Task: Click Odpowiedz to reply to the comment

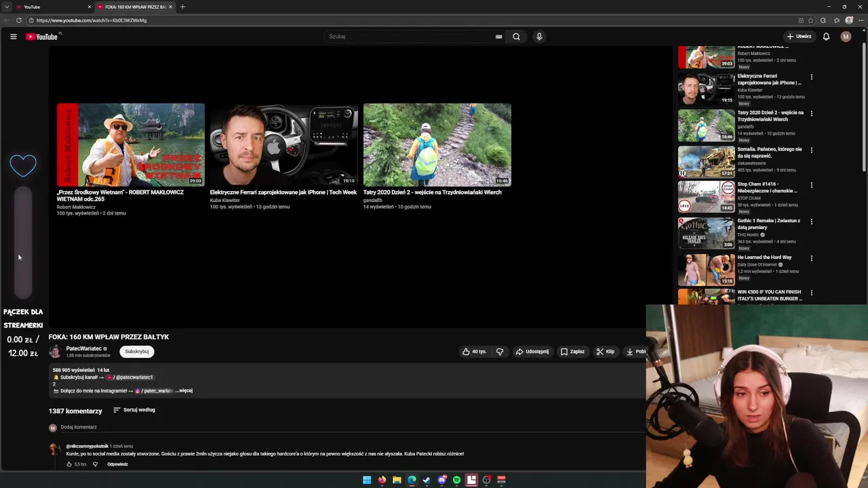Action: (x=117, y=464)
